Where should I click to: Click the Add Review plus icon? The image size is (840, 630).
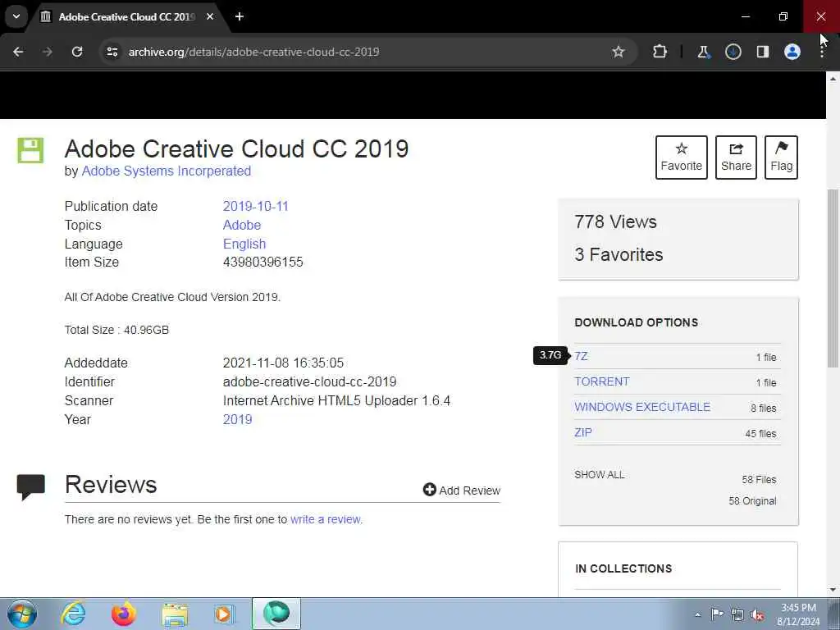pos(429,490)
